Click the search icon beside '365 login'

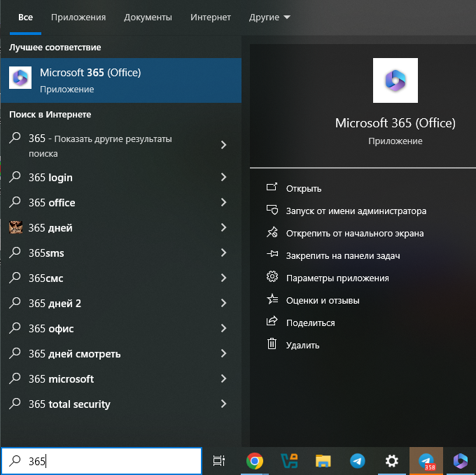15,177
